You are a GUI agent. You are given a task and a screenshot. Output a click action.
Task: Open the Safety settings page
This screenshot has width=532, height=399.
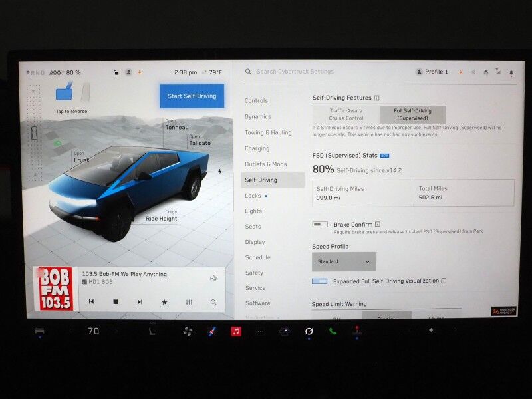click(x=254, y=273)
